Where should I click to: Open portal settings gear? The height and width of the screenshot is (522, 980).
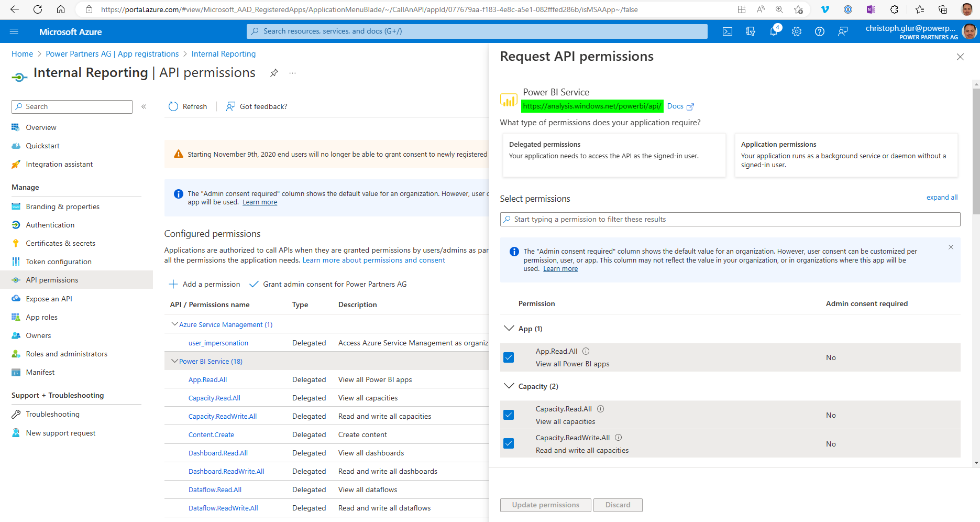[797, 31]
